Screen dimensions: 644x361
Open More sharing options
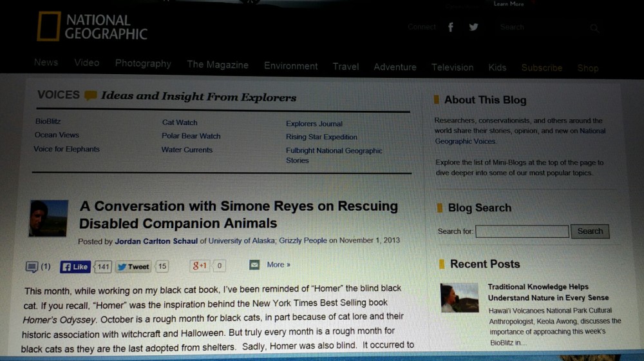tap(278, 265)
